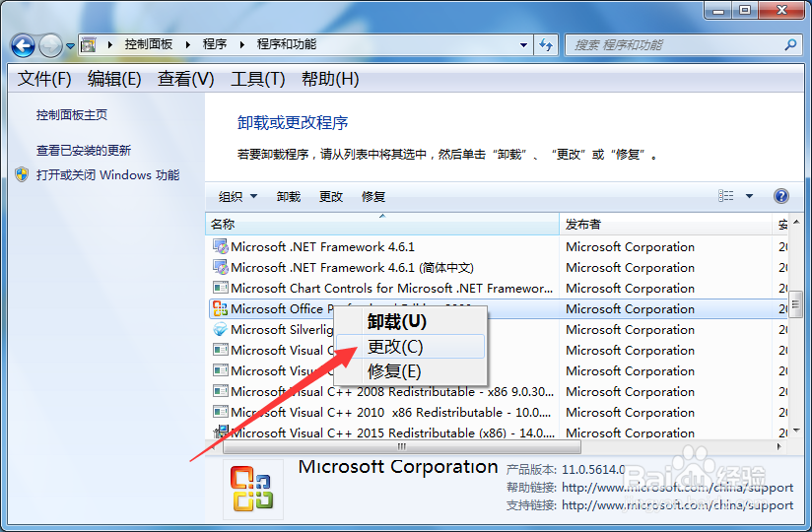Click the magnifier search icon
The width and height of the screenshot is (812, 532).
tap(790, 45)
